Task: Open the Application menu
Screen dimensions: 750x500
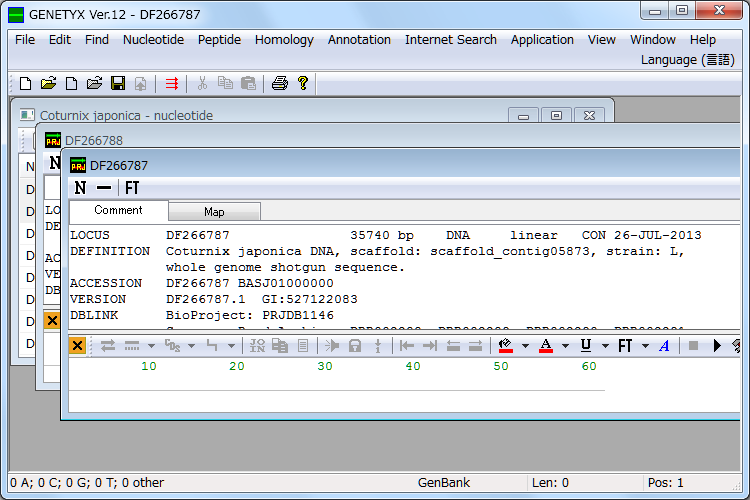Action: (x=542, y=40)
